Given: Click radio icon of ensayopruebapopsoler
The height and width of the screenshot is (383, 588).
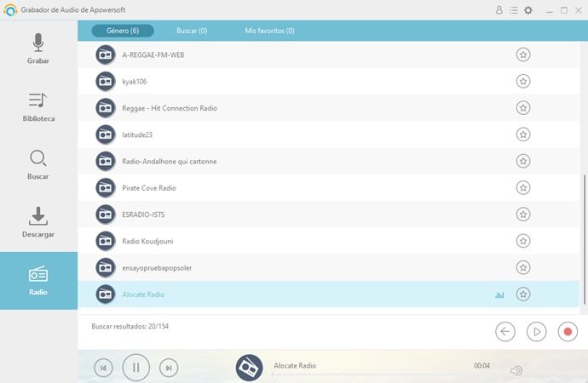Looking at the screenshot, I should [106, 268].
